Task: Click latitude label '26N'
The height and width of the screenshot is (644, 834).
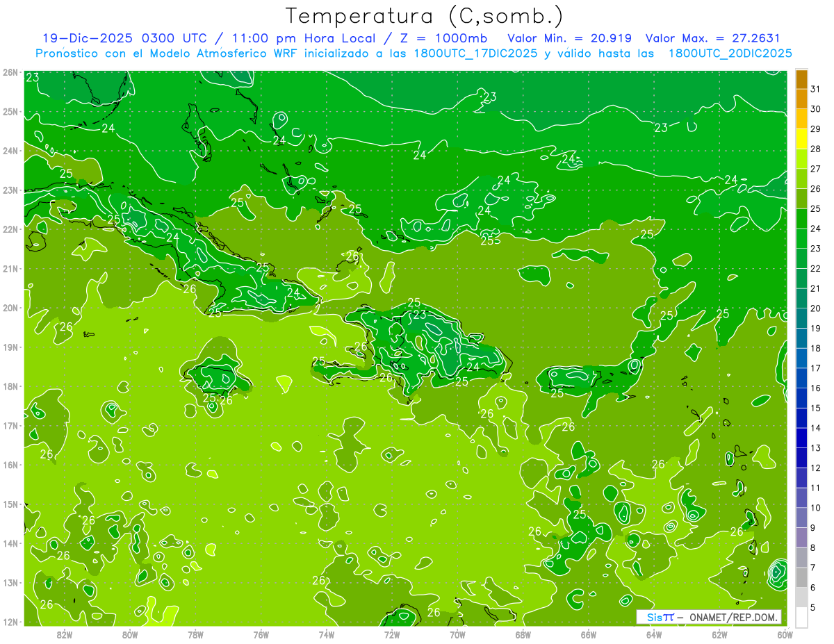Action: (x=10, y=72)
